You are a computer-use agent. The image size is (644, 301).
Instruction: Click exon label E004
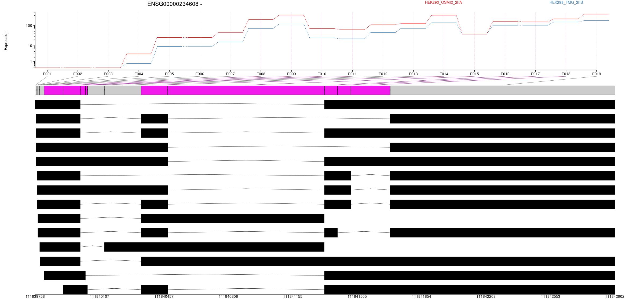(139, 74)
